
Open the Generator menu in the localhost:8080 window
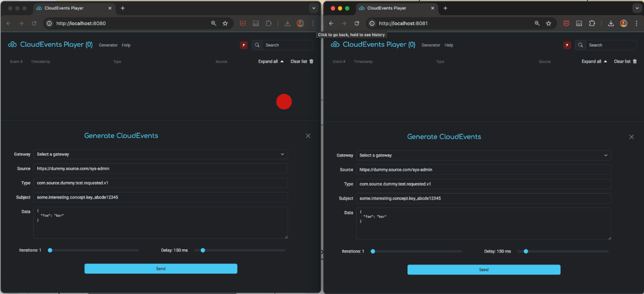[x=108, y=45]
